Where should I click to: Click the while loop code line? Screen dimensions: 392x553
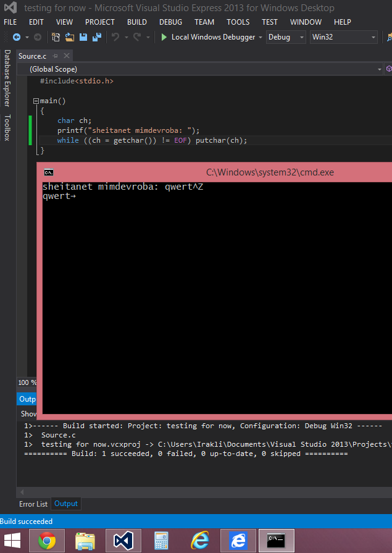point(152,140)
